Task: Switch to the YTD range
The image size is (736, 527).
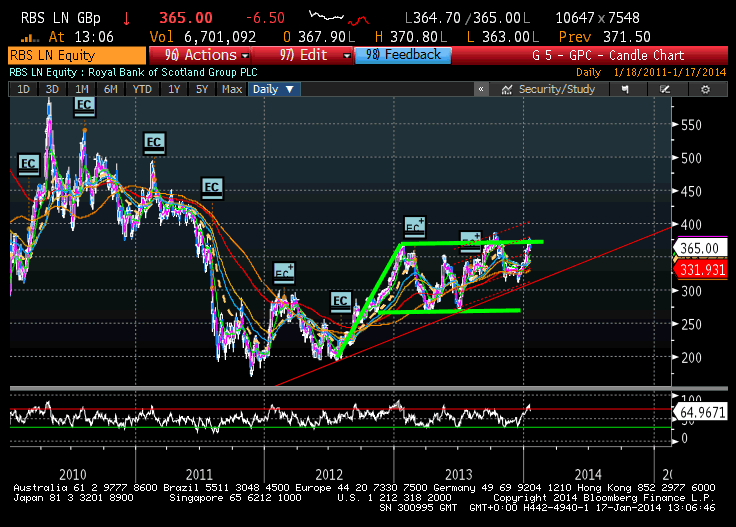Action: coord(142,89)
